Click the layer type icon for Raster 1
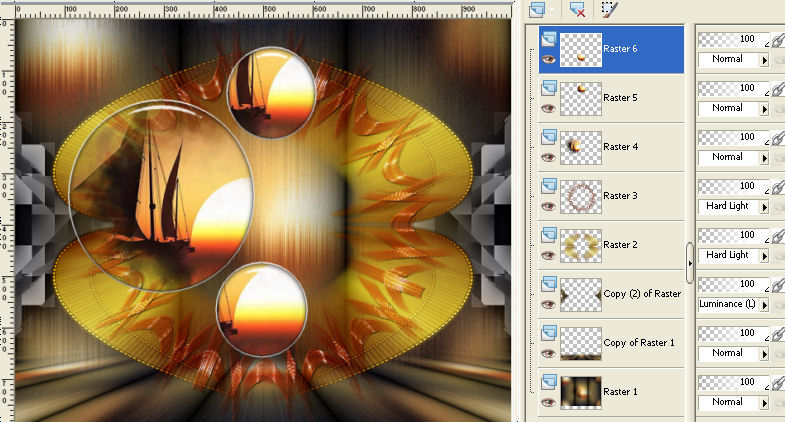 pyautogui.click(x=549, y=382)
